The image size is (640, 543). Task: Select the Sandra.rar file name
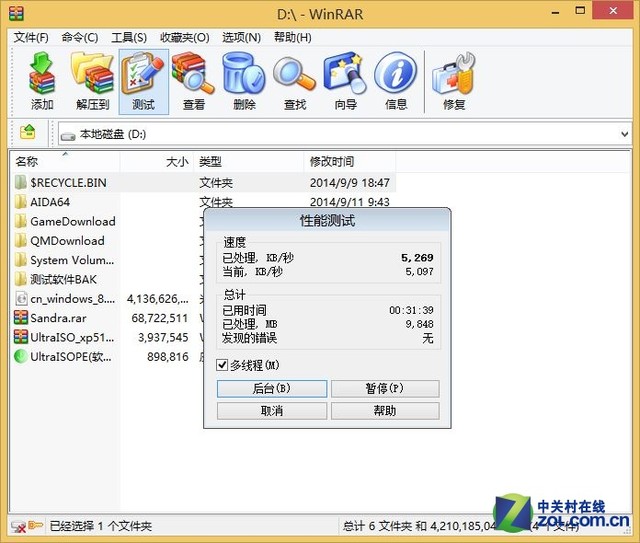click(x=58, y=318)
